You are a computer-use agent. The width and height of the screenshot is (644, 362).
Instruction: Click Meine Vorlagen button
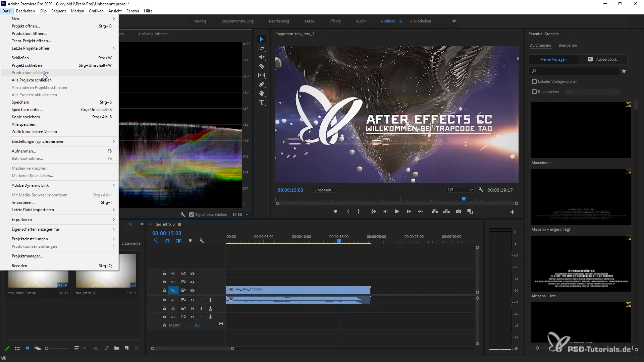[553, 59]
